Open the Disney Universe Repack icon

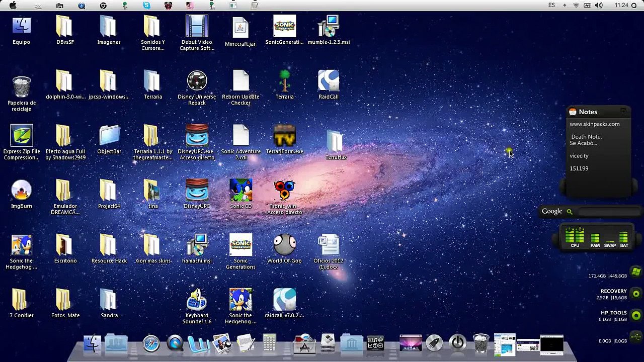point(197,81)
